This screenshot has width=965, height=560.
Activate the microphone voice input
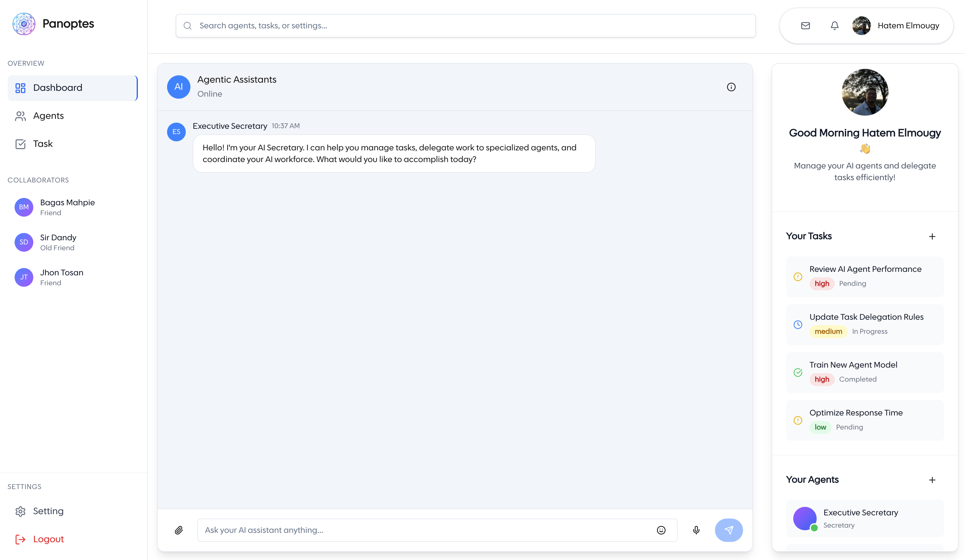click(x=696, y=530)
